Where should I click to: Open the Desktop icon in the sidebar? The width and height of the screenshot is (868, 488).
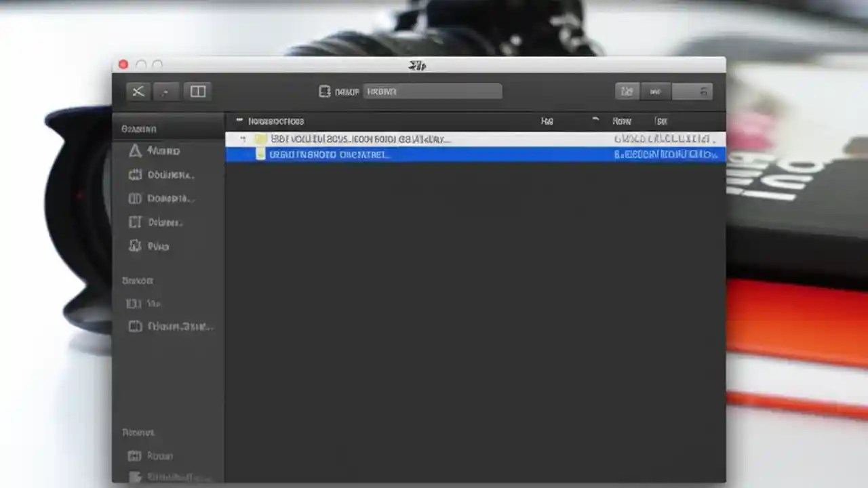[135, 222]
